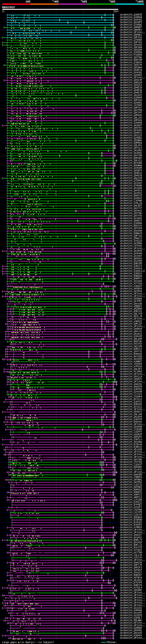Image resolution: width=146 pixels, height=644 pixels.
Task: Open hit UniRef100_P13983
Action: coord(131,371)
